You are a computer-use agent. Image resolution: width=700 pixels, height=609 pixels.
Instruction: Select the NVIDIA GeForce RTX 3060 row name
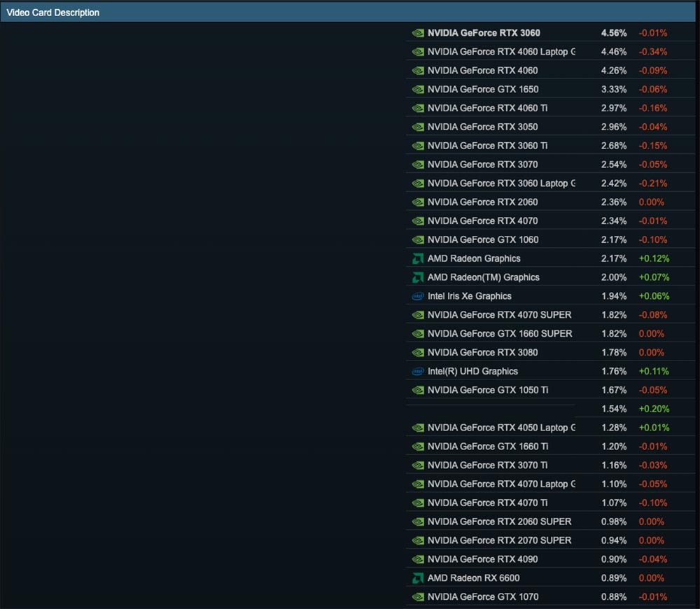click(484, 33)
